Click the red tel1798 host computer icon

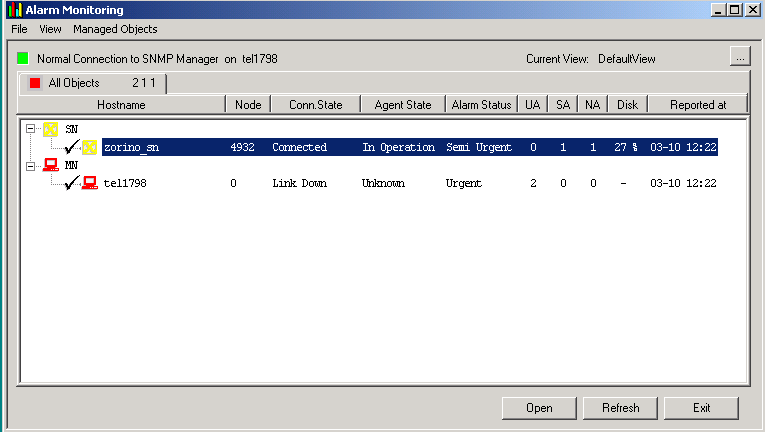(x=90, y=183)
